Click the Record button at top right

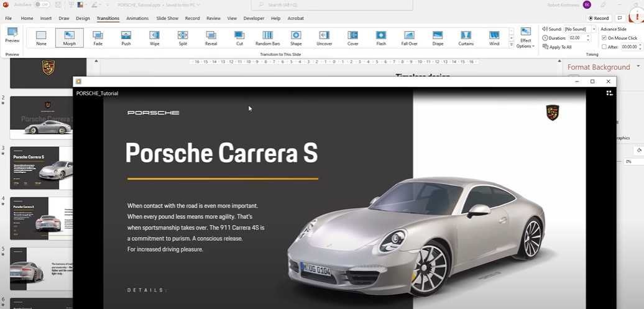click(599, 18)
